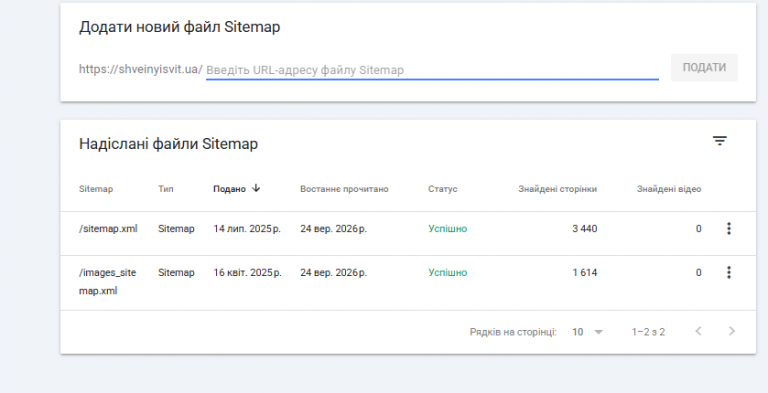Click the pagination text 1–2 з 2

coord(648,332)
